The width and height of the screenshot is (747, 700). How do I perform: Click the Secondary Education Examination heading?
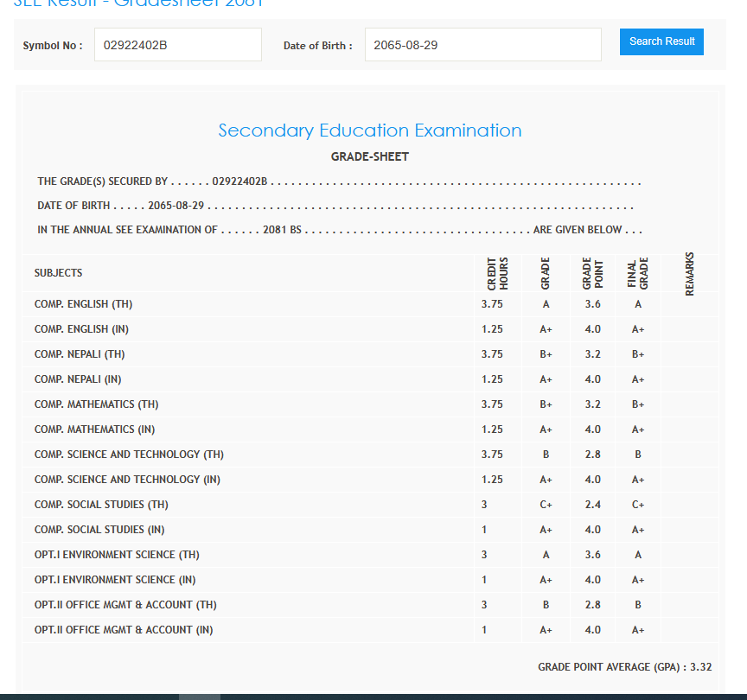point(370,130)
